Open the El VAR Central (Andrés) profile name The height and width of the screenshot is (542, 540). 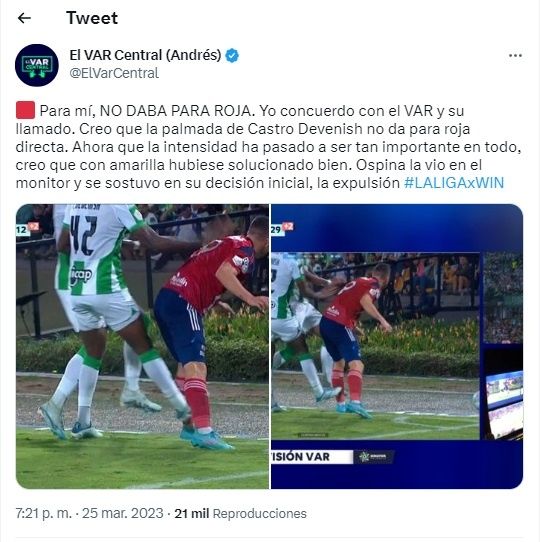coord(145,55)
